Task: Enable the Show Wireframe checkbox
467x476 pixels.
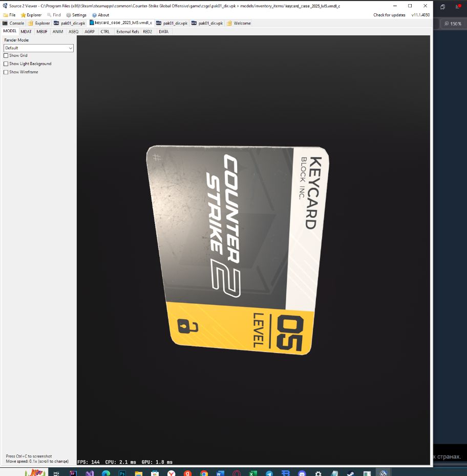Action: [x=6, y=72]
